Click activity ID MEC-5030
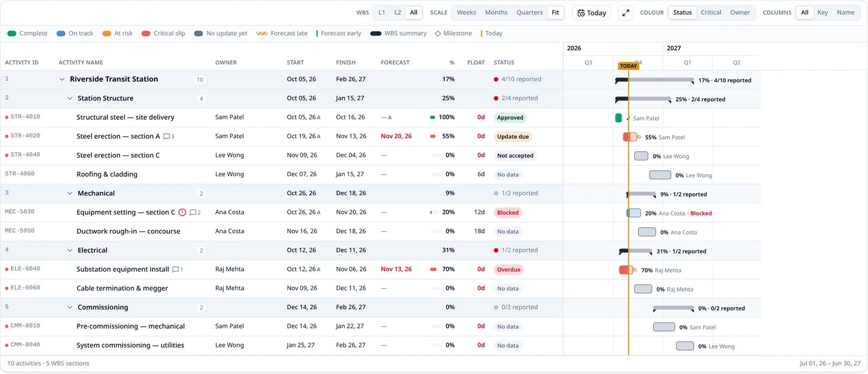Image resolution: width=868 pixels, height=374 pixels. [x=20, y=212]
